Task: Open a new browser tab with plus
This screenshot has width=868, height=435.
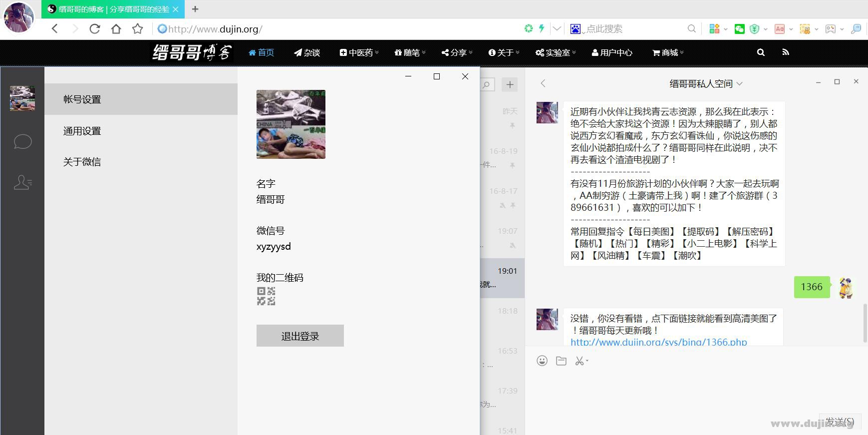Action: pos(195,9)
